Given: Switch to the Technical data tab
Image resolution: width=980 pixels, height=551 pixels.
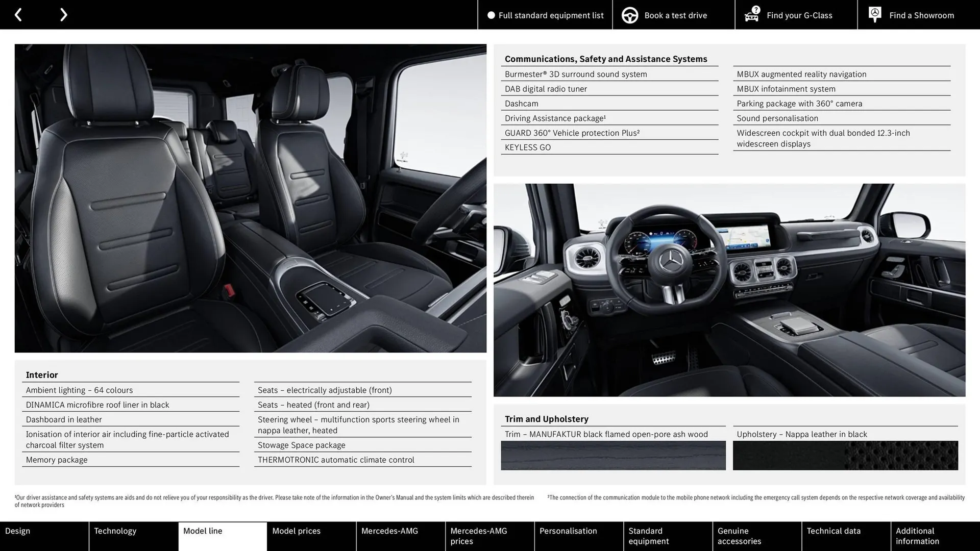Looking at the screenshot, I should point(832,531).
